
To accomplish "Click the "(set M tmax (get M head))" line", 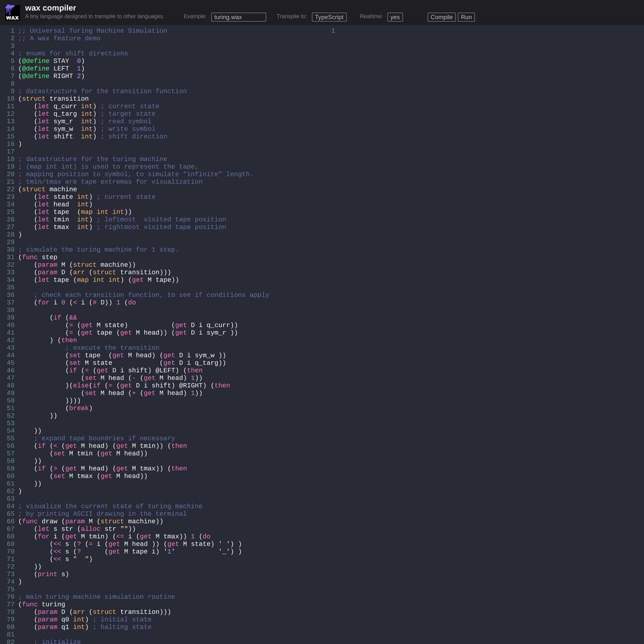I will (99, 476).
